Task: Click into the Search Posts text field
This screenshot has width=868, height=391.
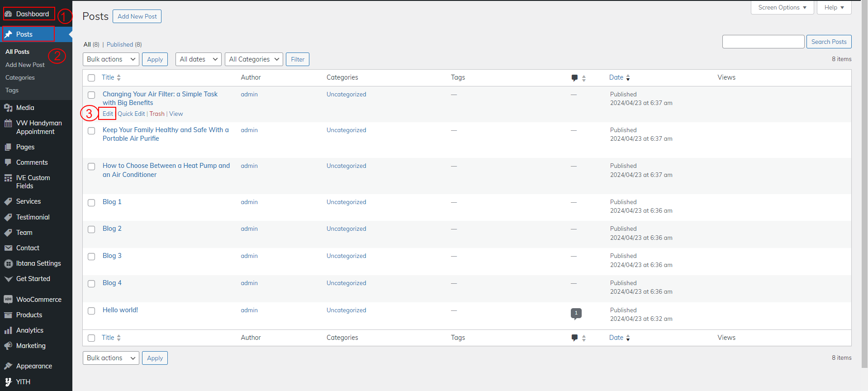Action: point(763,42)
